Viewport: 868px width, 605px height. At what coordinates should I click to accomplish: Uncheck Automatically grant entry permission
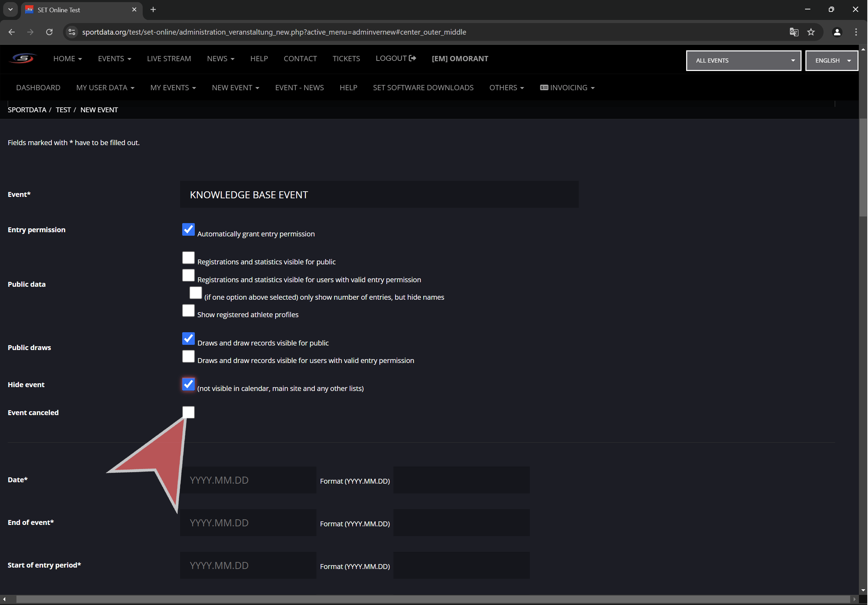click(x=188, y=229)
